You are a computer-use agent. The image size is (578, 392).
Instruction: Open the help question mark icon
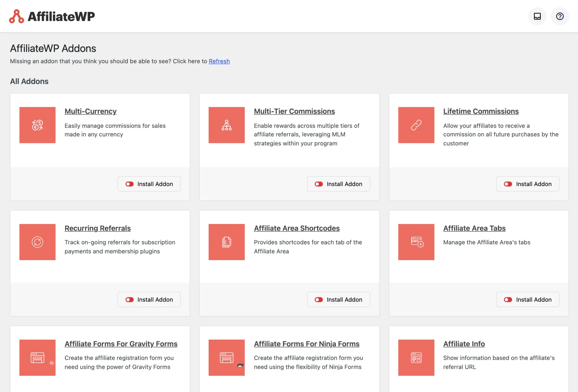(x=560, y=16)
